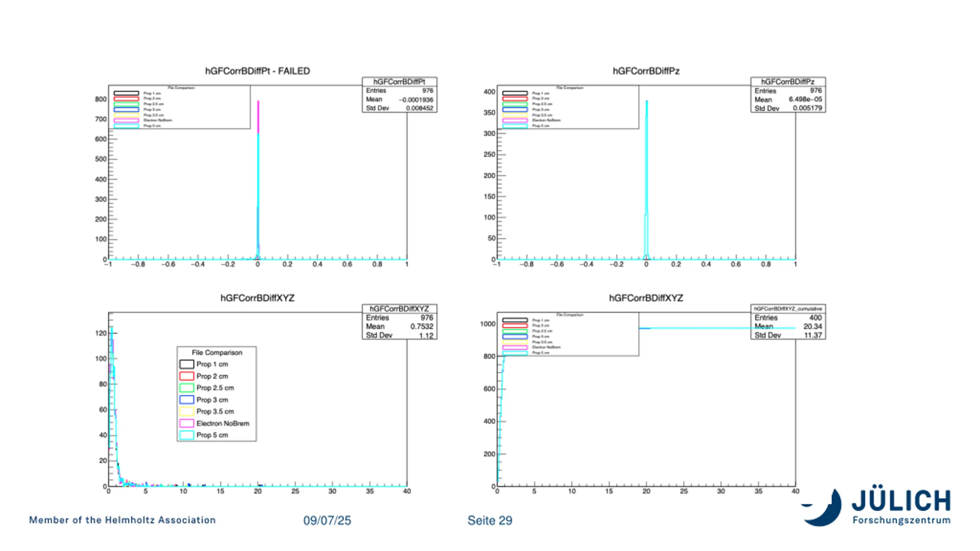
Task: Click the File Comparison legend title
Action: 217,352
